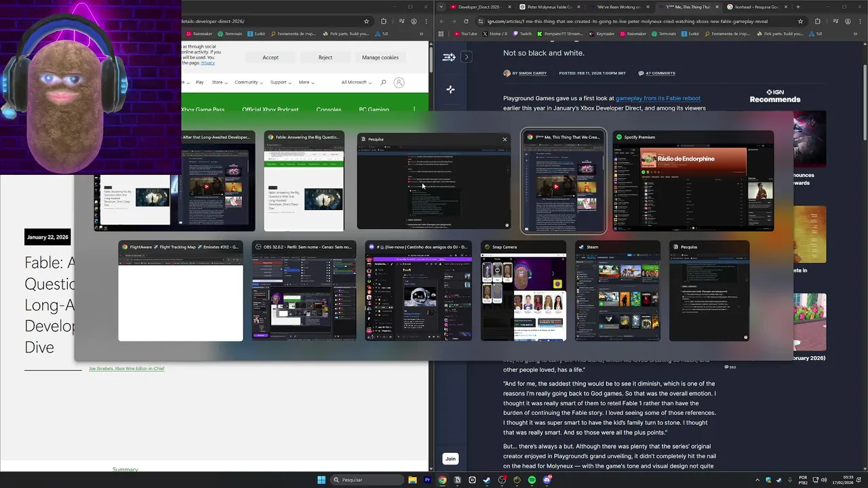Switch to OBS 32.0.2 window thumbnail
This screenshot has width=868, height=488.
coord(304,291)
